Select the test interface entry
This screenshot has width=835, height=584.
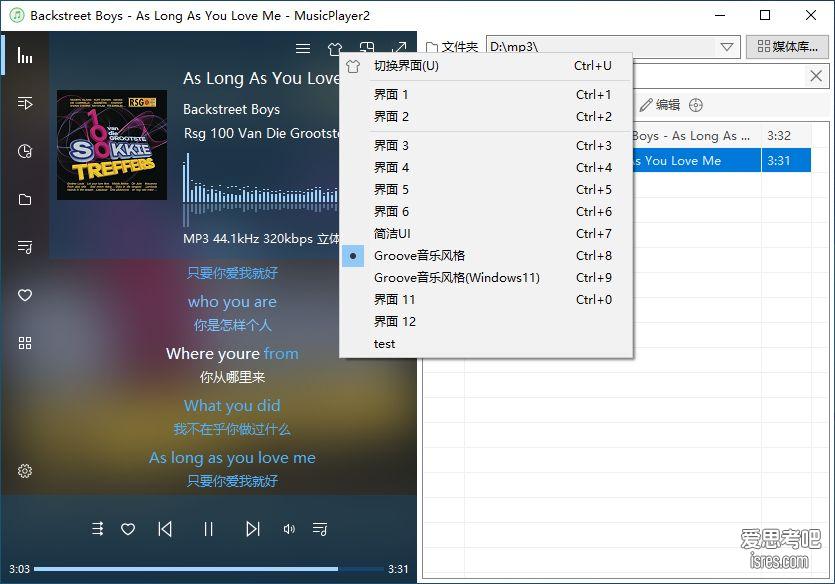coord(486,344)
